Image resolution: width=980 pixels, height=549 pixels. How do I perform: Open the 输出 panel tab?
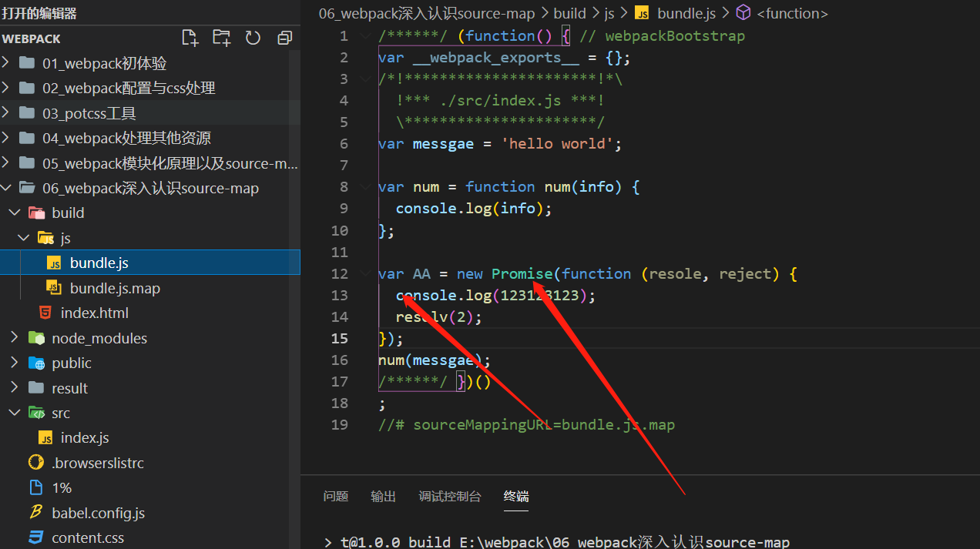[383, 497]
